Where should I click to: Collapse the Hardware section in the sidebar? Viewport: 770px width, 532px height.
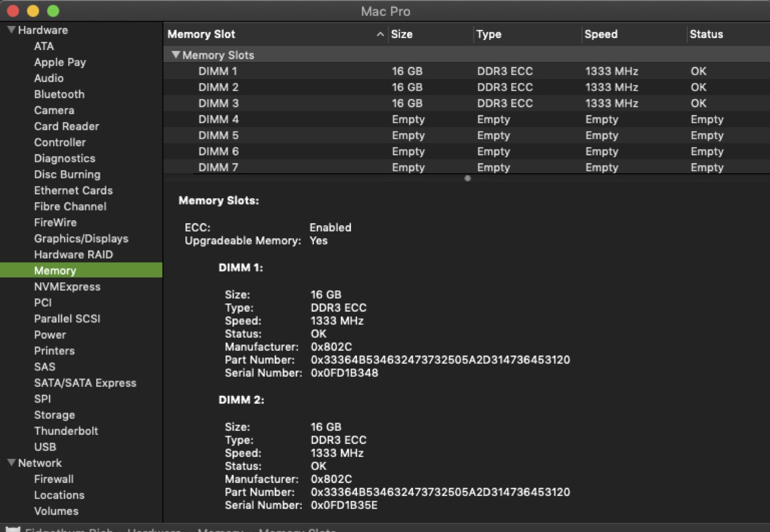[x=12, y=30]
